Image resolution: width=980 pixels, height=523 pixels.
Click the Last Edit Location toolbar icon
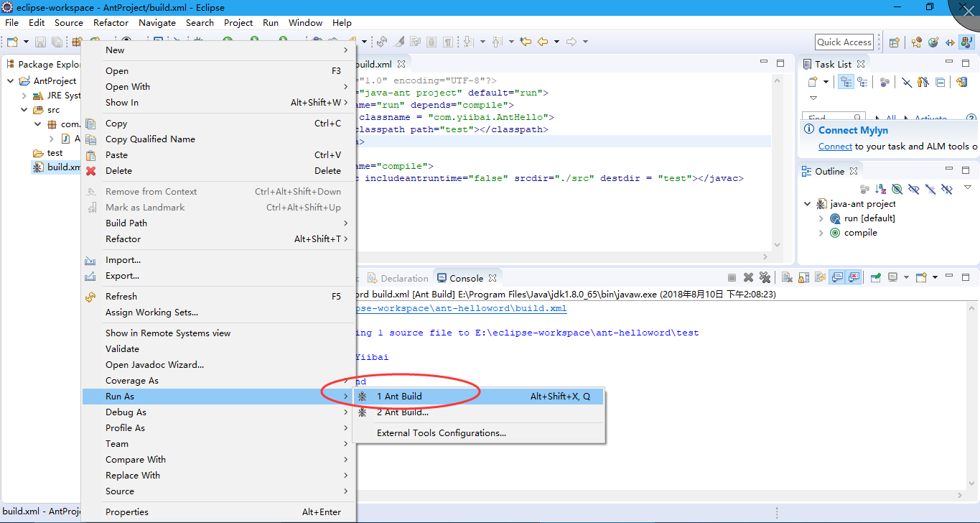[x=525, y=42]
